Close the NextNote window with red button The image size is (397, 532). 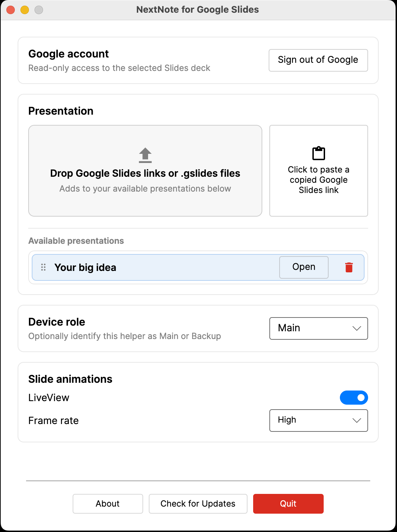[11, 10]
